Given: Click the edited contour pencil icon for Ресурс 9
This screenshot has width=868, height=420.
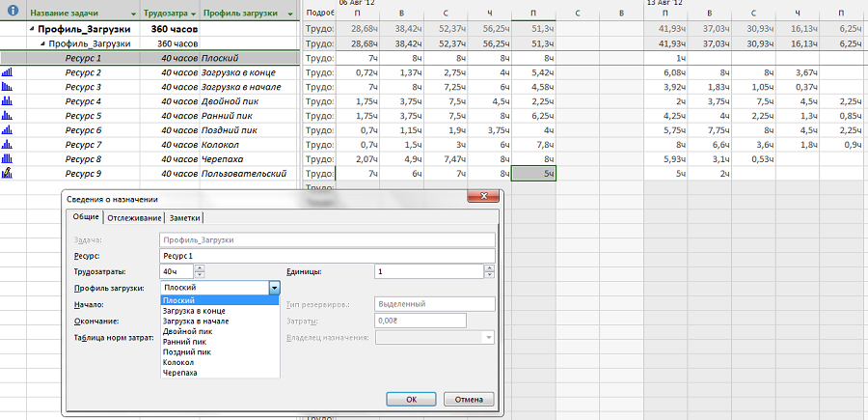Looking at the screenshot, I should point(7,174).
